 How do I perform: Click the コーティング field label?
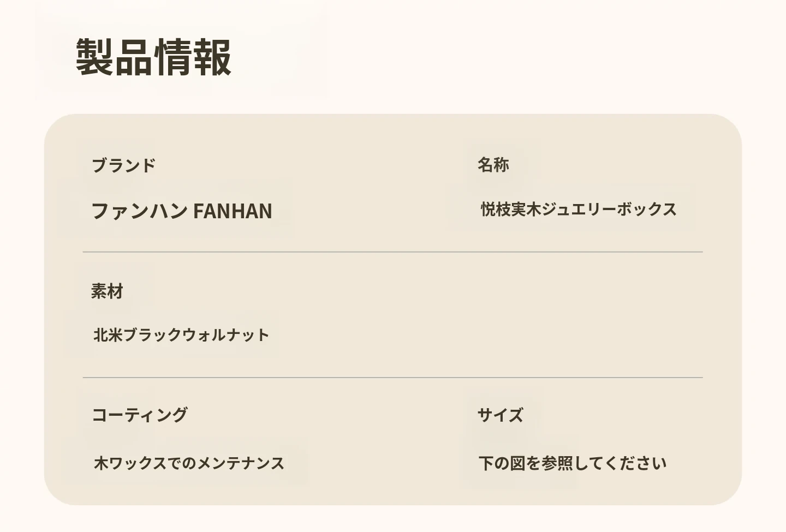click(140, 415)
